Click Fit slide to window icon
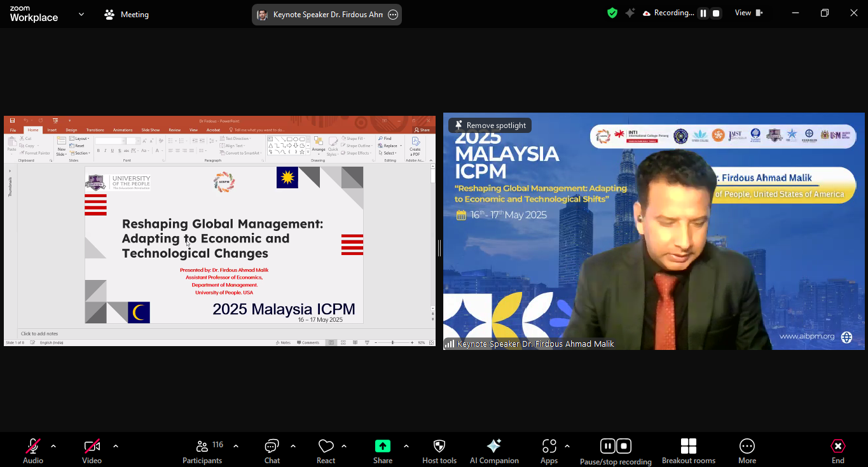Image resolution: width=868 pixels, height=467 pixels. click(x=431, y=342)
